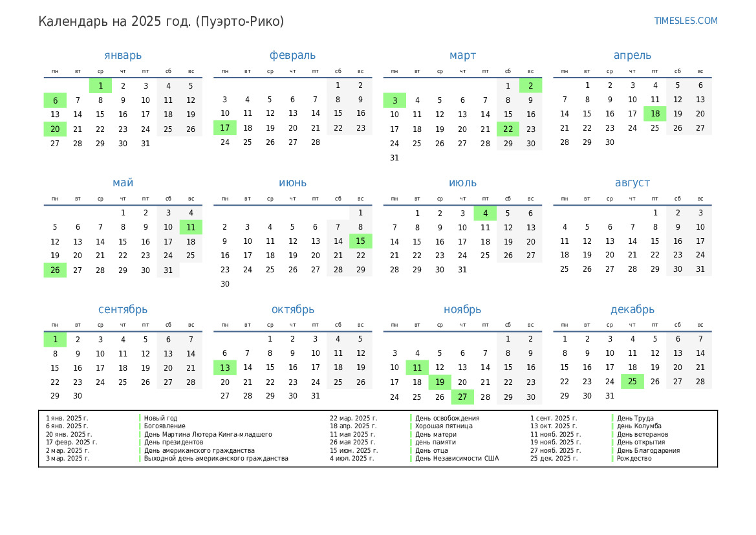Screen dimensions: 756x535
Task: Select highlighted January 20 date
Action: pyautogui.click(x=55, y=129)
